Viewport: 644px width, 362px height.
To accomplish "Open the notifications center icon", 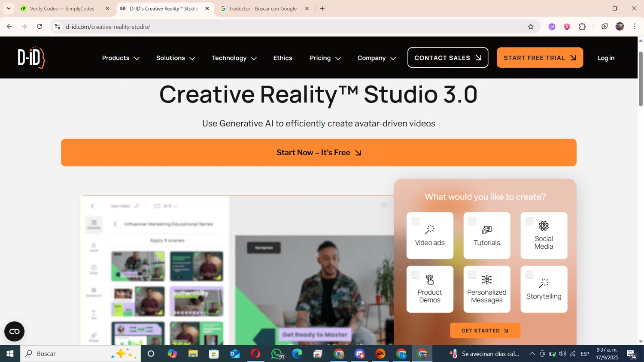I will (632, 354).
